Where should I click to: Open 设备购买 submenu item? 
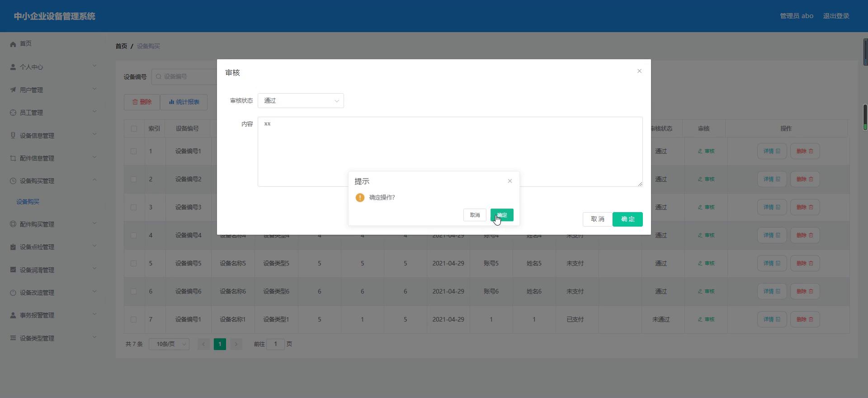click(x=28, y=202)
